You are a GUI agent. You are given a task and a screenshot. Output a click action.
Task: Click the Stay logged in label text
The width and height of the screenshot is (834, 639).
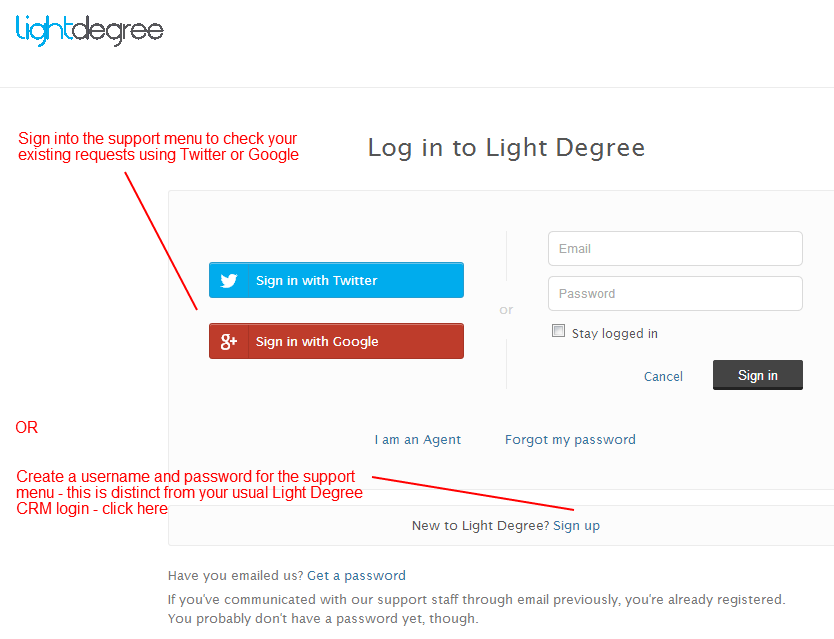(614, 334)
